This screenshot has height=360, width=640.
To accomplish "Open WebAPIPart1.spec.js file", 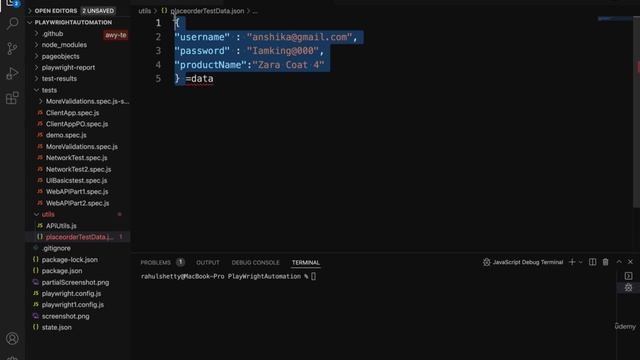I will (77, 191).
